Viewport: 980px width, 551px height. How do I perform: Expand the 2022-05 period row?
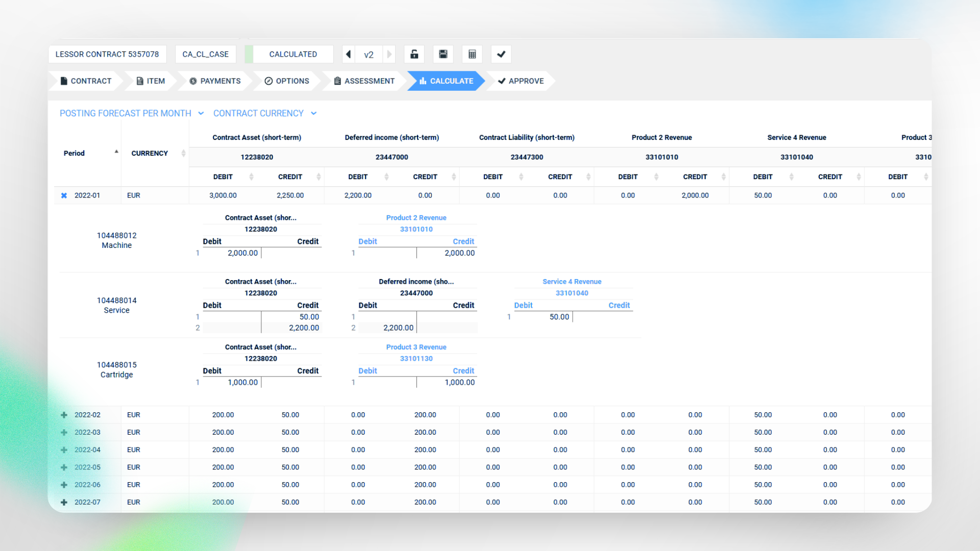click(x=64, y=467)
